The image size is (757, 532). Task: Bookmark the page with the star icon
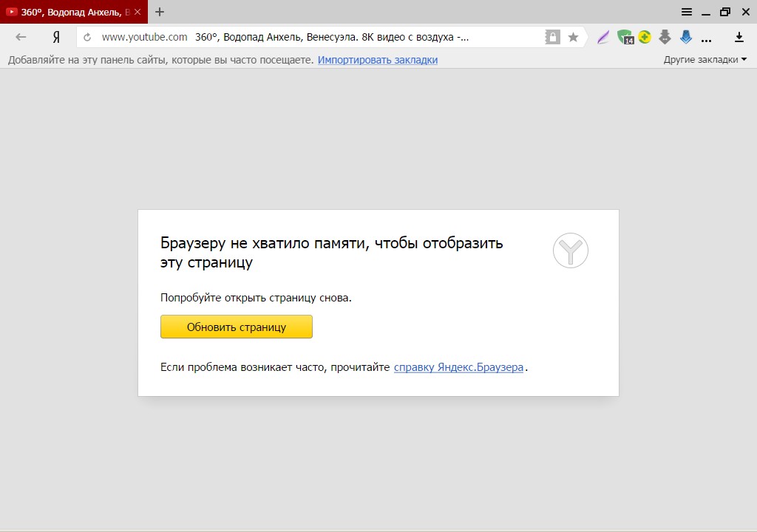(x=573, y=37)
